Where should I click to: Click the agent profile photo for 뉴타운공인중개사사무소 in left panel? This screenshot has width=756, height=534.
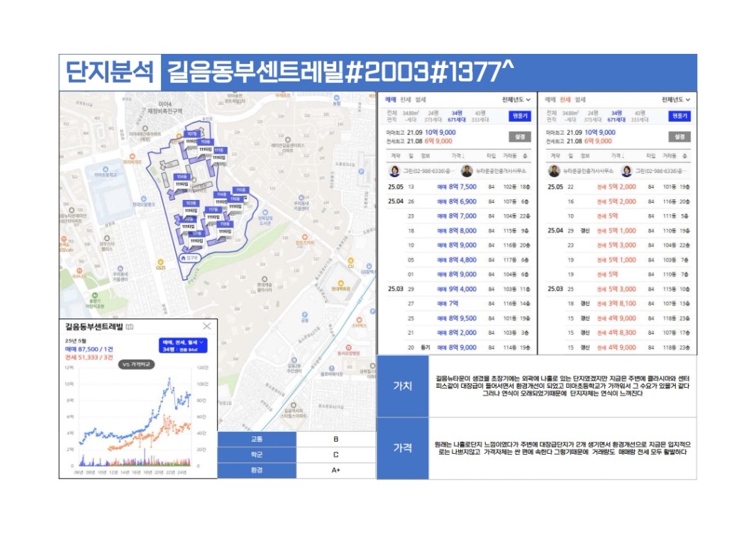tap(467, 171)
